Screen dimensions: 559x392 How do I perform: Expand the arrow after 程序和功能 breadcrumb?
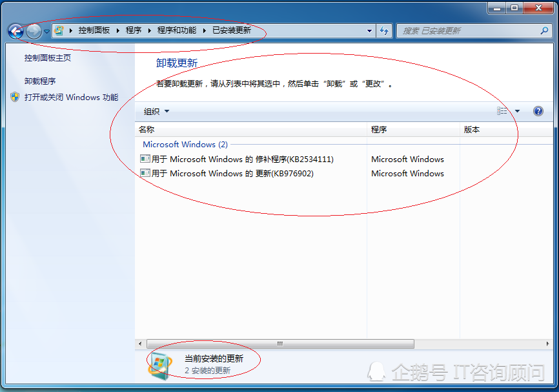[x=204, y=30]
